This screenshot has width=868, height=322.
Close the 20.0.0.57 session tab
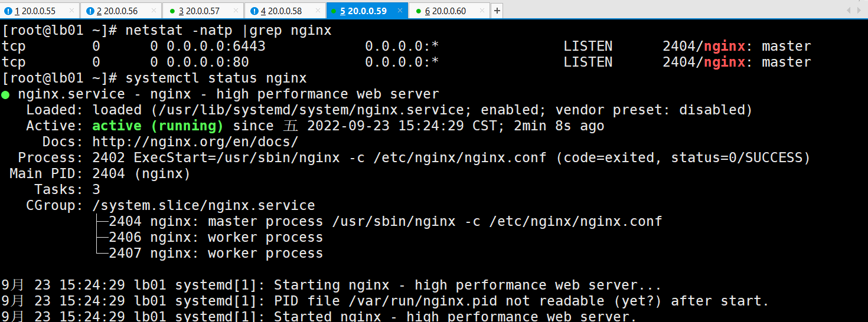pos(236,11)
